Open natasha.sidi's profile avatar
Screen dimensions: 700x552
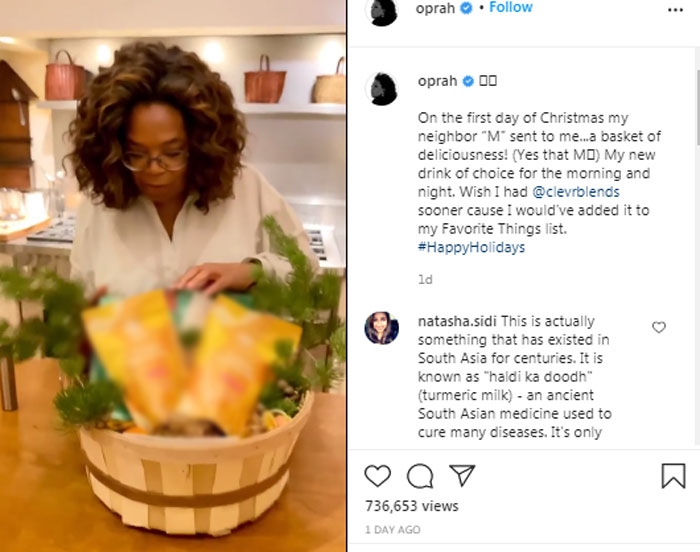(382, 328)
